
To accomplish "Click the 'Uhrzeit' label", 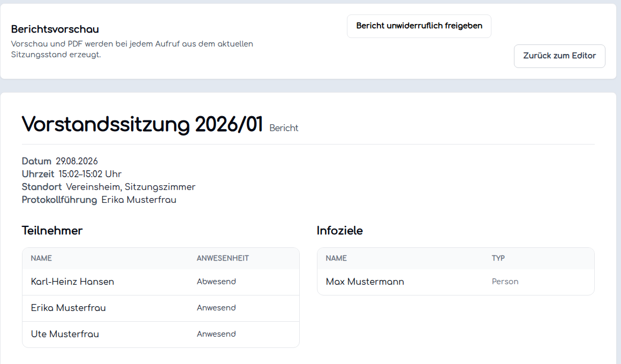I will (x=38, y=174).
